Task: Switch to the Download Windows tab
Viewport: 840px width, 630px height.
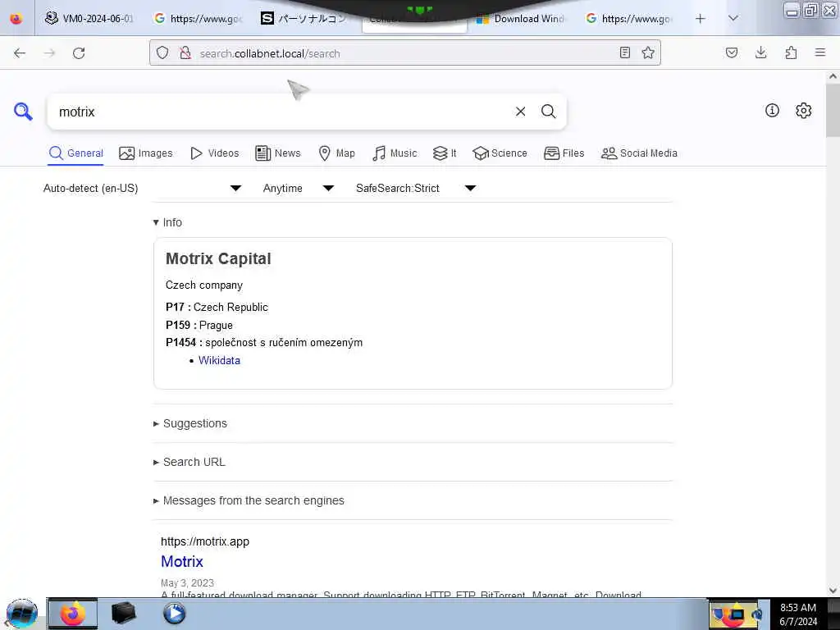Action: click(521, 18)
